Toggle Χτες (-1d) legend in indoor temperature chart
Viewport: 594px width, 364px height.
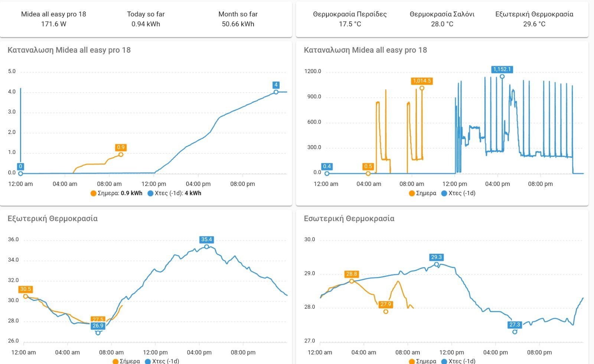458,361
